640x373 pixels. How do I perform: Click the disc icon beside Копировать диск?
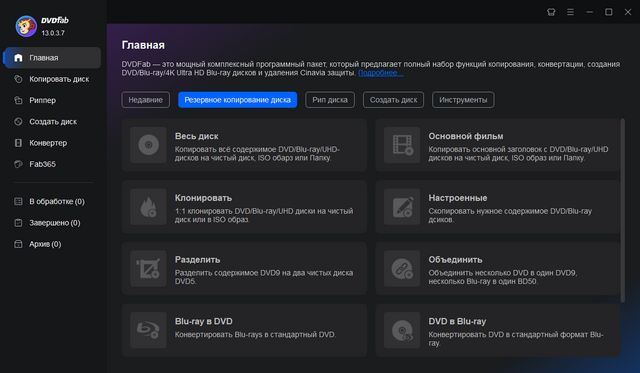[x=18, y=79]
